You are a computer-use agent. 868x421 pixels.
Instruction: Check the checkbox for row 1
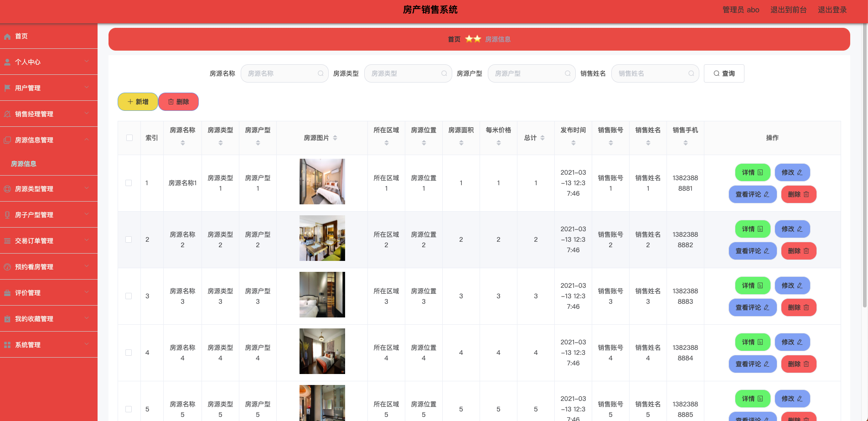(x=129, y=183)
